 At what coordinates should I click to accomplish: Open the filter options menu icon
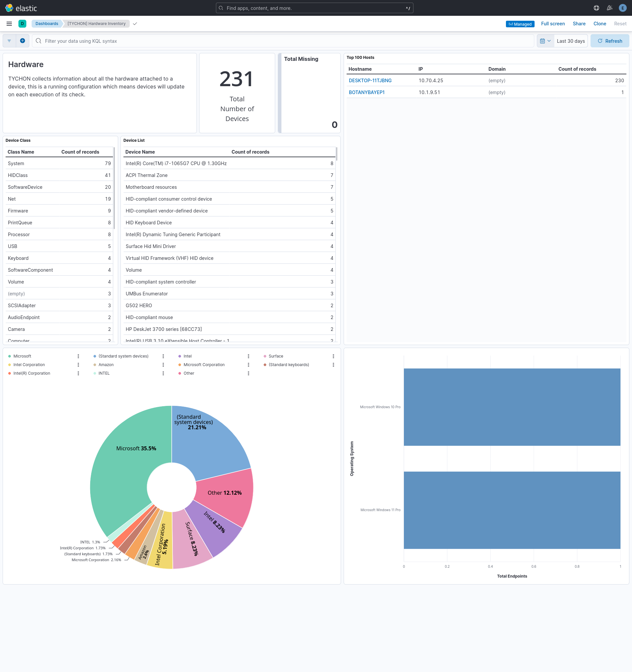[9, 41]
